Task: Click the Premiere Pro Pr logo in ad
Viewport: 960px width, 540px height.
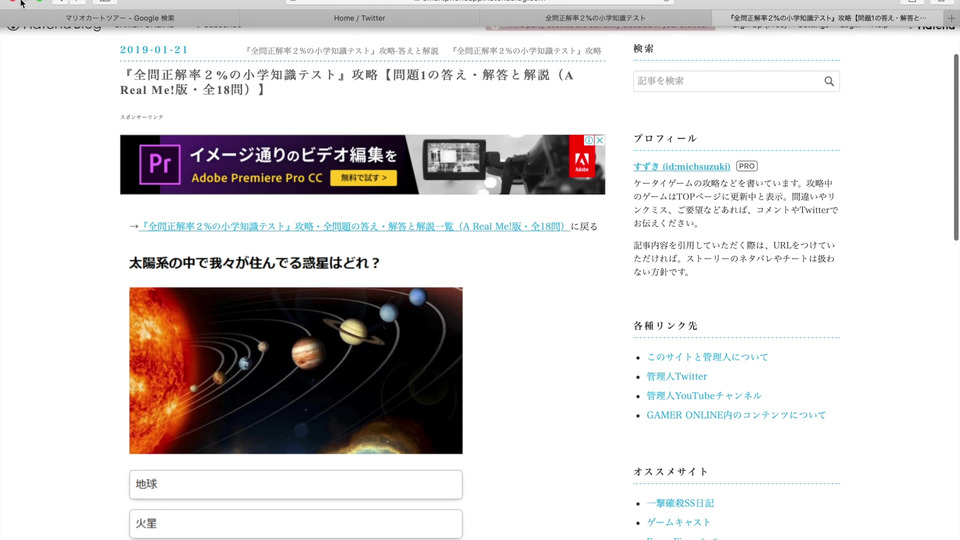Action: 160,164
